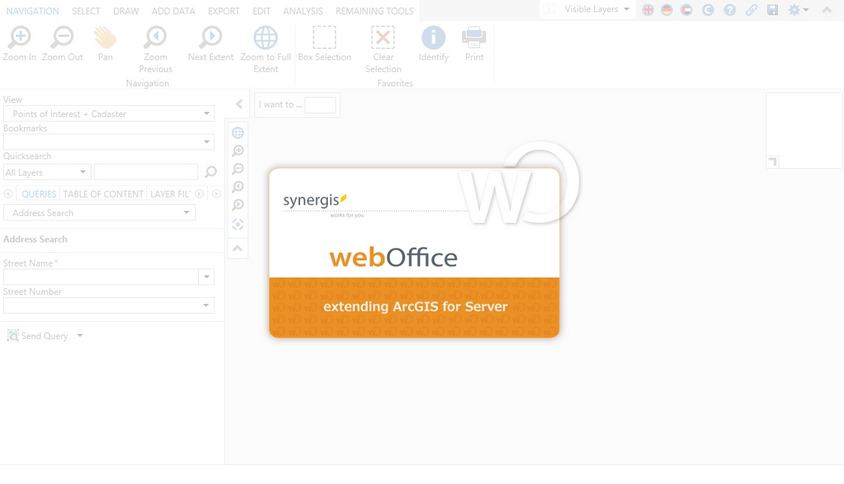The width and height of the screenshot is (844, 484).
Task: Open the settings gear dropdown
Action: coord(798,10)
